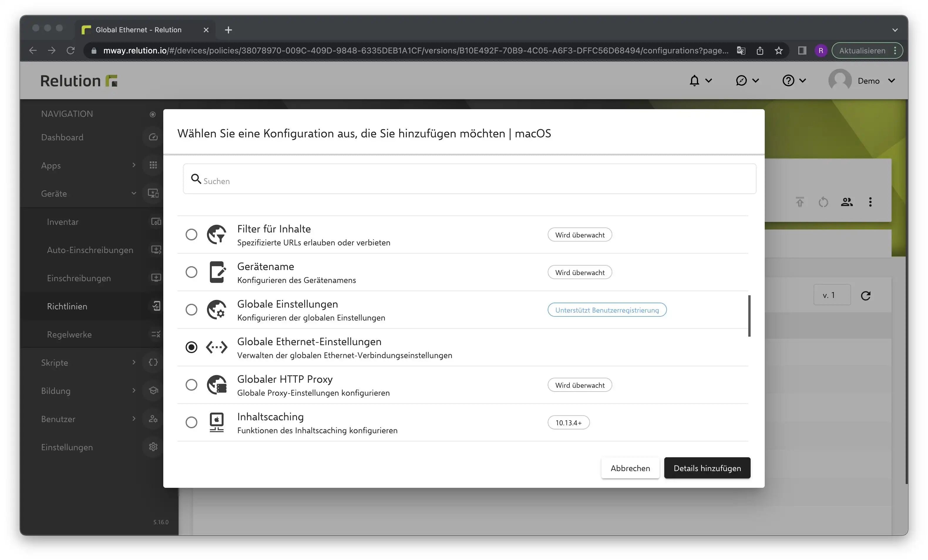The image size is (928, 560).
Task: Select the Filter für Inhalte radio button
Action: coord(191,235)
